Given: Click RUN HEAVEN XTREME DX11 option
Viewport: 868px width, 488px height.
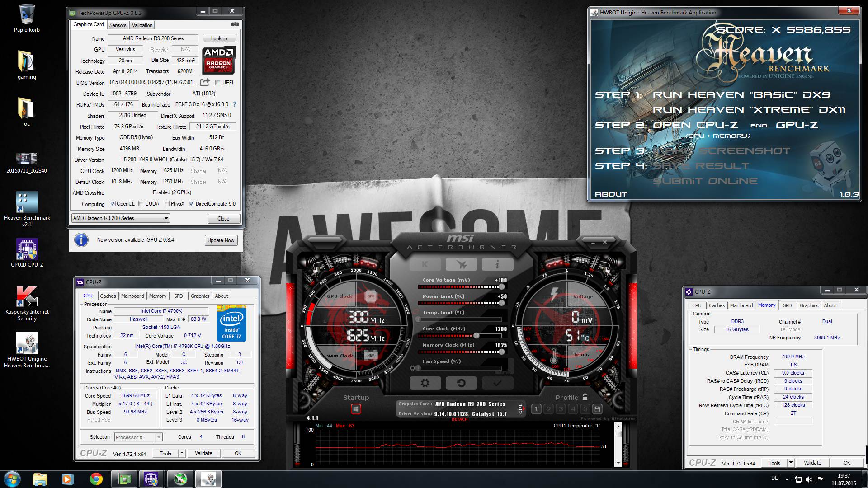Looking at the screenshot, I should (x=749, y=110).
